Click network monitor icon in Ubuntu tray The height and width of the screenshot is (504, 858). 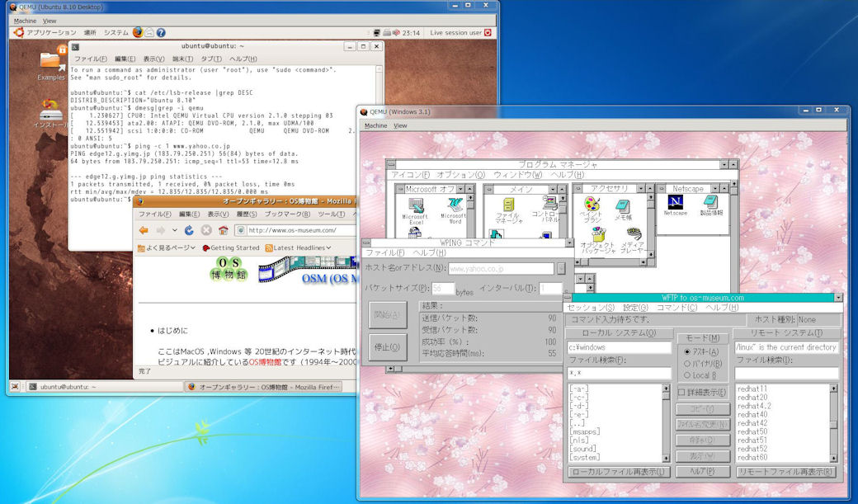click(377, 33)
